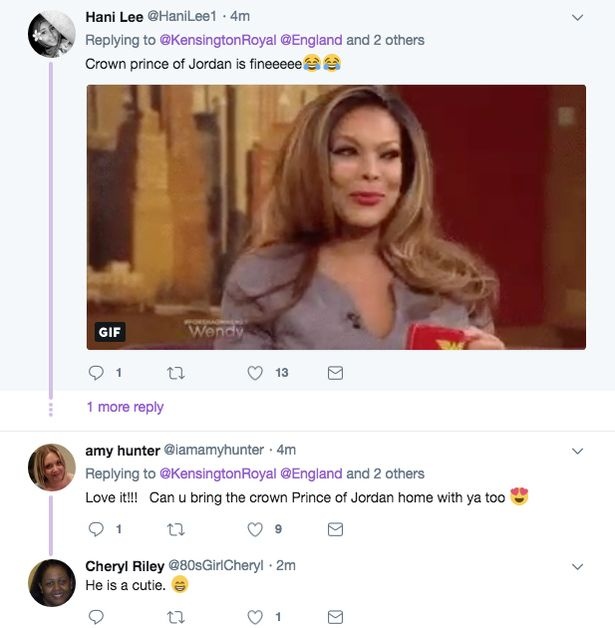Retweet amy hunter's tweet
The width and height of the screenshot is (615, 628).
176,529
